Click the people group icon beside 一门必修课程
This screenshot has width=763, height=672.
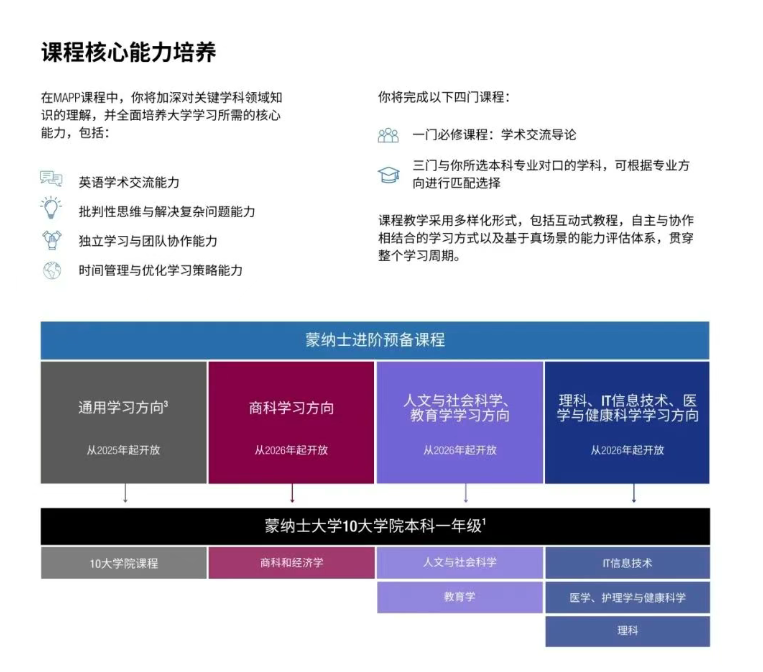388,135
